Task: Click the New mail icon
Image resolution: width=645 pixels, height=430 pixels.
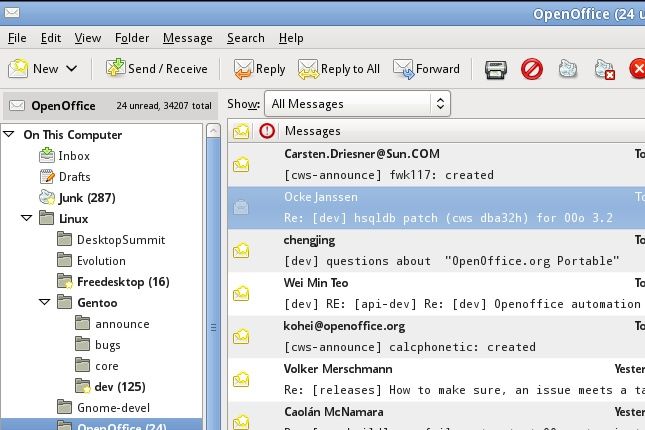Action: [18, 68]
